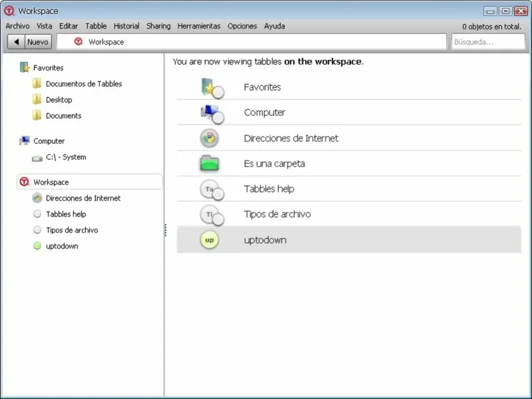This screenshot has height=399, width=532.
Task: Open Es una carpeta in main list
Action: point(348,164)
